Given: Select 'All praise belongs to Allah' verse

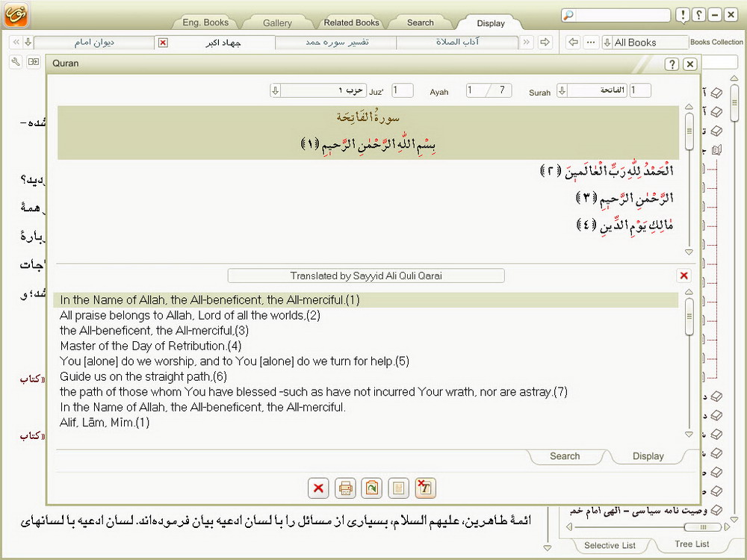Looking at the screenshot, I should click(x=190, y=315).
